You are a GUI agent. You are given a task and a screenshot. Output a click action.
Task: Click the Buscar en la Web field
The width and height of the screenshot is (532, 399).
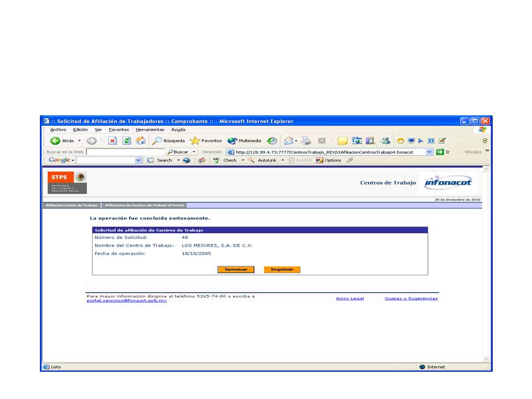tap(126, 152)
